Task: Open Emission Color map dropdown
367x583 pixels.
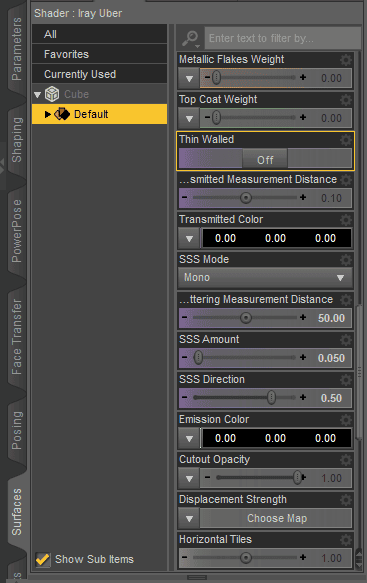Action: (189, 438)
